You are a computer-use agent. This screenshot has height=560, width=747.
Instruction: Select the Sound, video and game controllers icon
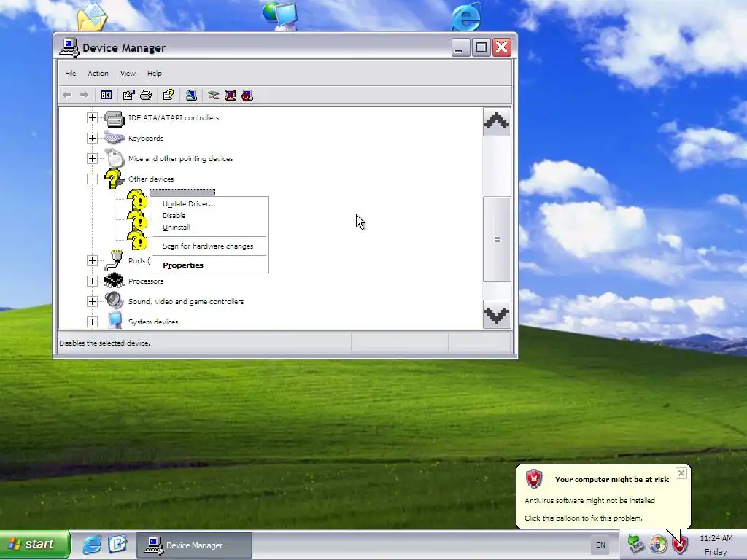point(115,301)
